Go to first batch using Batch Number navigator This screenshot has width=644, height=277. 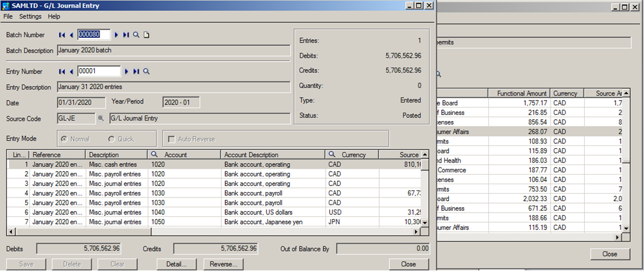tap(62, 35)
